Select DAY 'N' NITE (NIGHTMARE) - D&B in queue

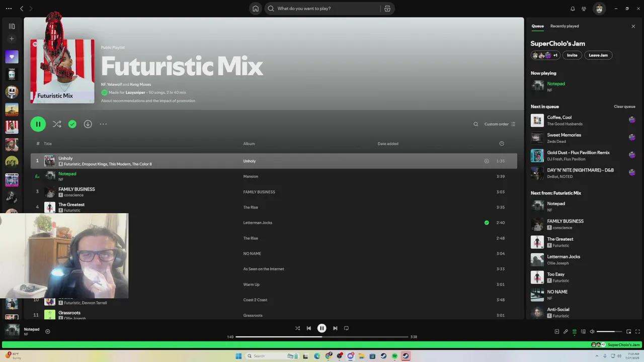[583, 173]
